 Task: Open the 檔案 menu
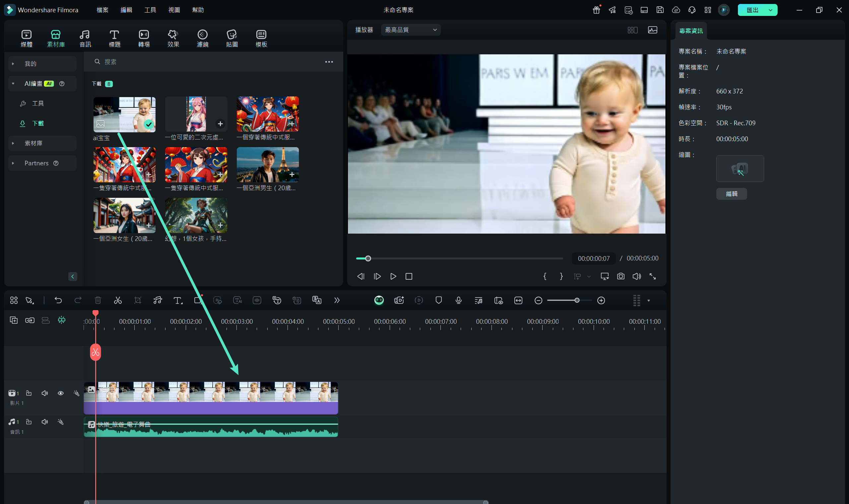point(102,10)
